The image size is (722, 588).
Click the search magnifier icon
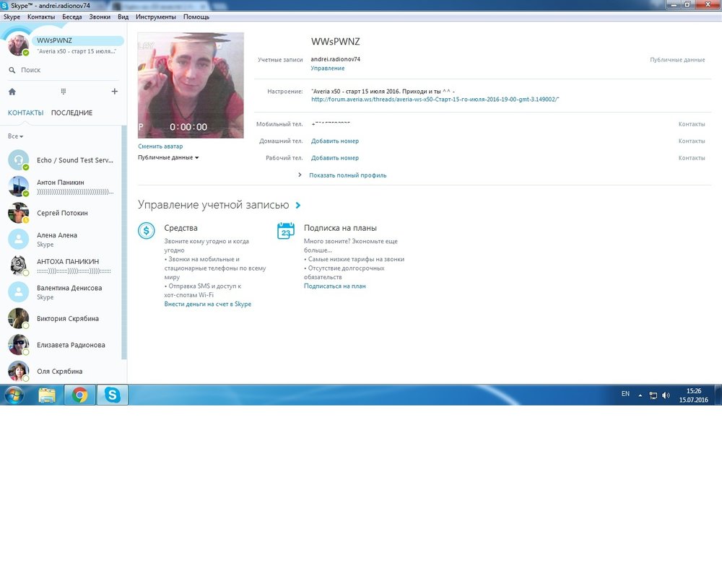coord(12,70)
